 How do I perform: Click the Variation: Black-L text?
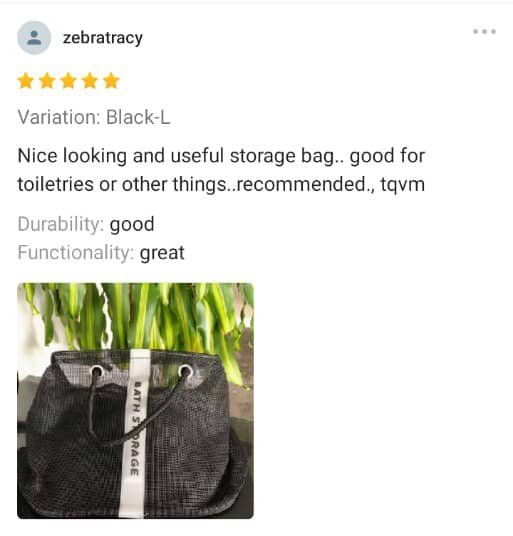pos(94,117)
